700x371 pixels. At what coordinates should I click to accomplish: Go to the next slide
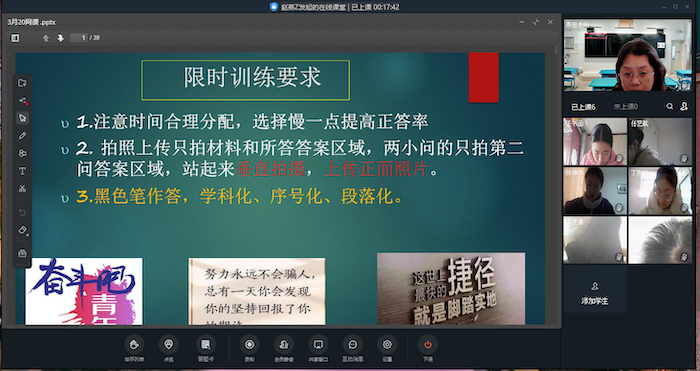tap(60, 38)
